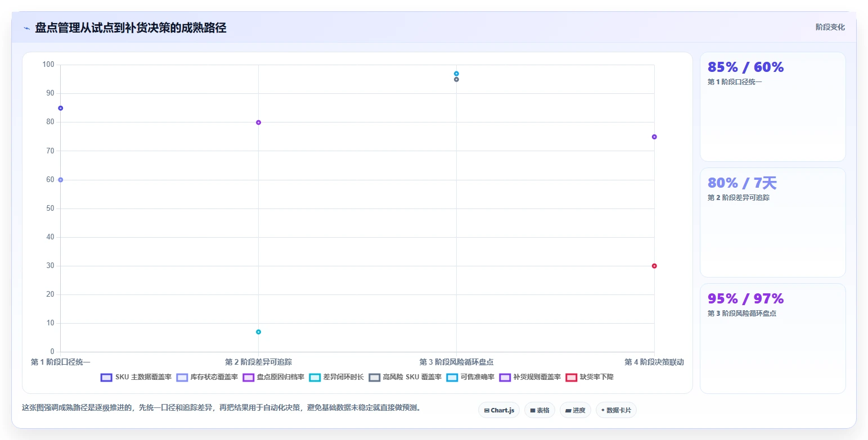The image size is (868, 440).
Task: Select the 80% / 7天 stage card
Action: (772, 223)
